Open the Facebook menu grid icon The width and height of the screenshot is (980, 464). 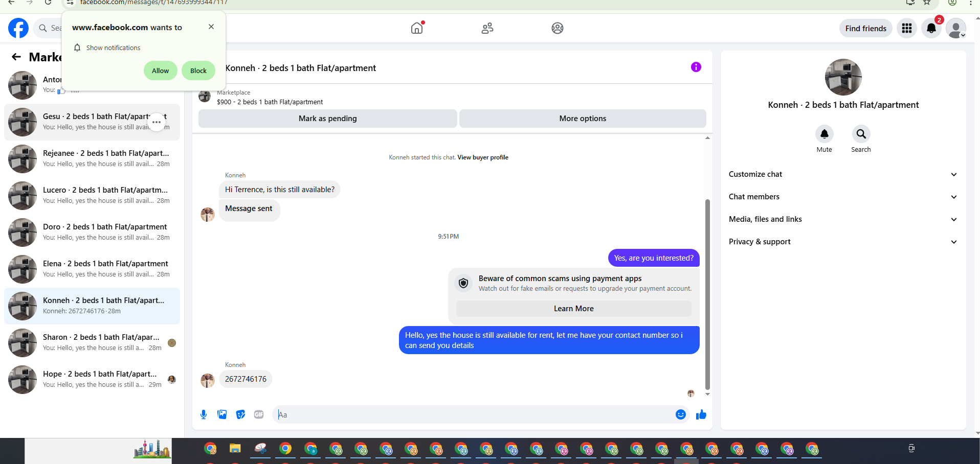click(x=907, y=28)
